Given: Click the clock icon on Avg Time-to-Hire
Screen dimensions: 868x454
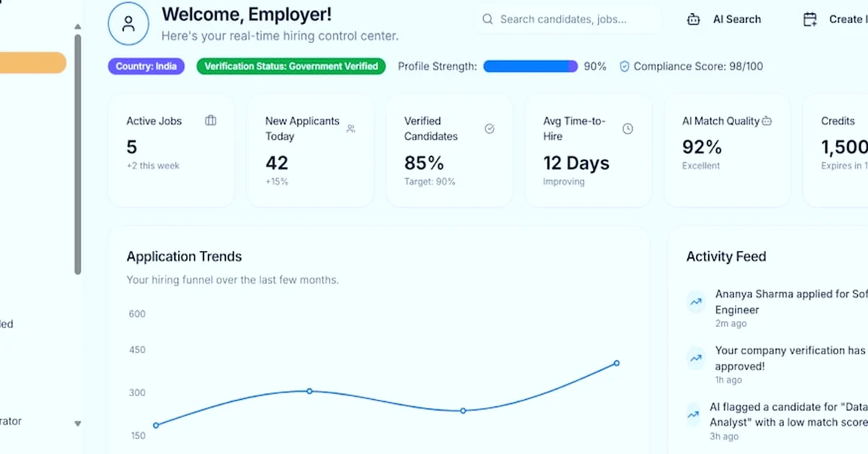Looking at the screenshot, I should tap(628, 129).
